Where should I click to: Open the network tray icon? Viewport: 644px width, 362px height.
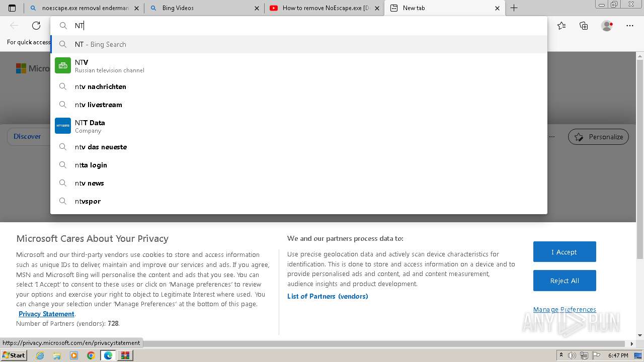coord(584,355)
